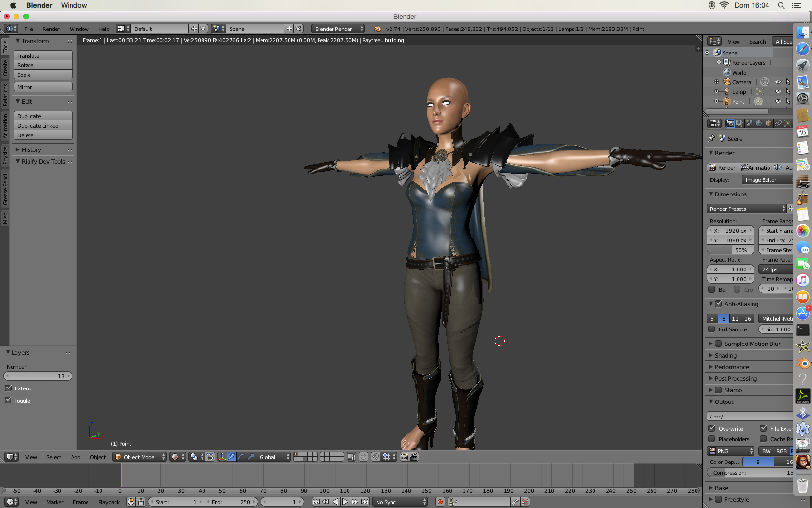This screenshot has width=812, height=508.
Task: Open the World properties tab icon
Action: (x=759, y=124)
